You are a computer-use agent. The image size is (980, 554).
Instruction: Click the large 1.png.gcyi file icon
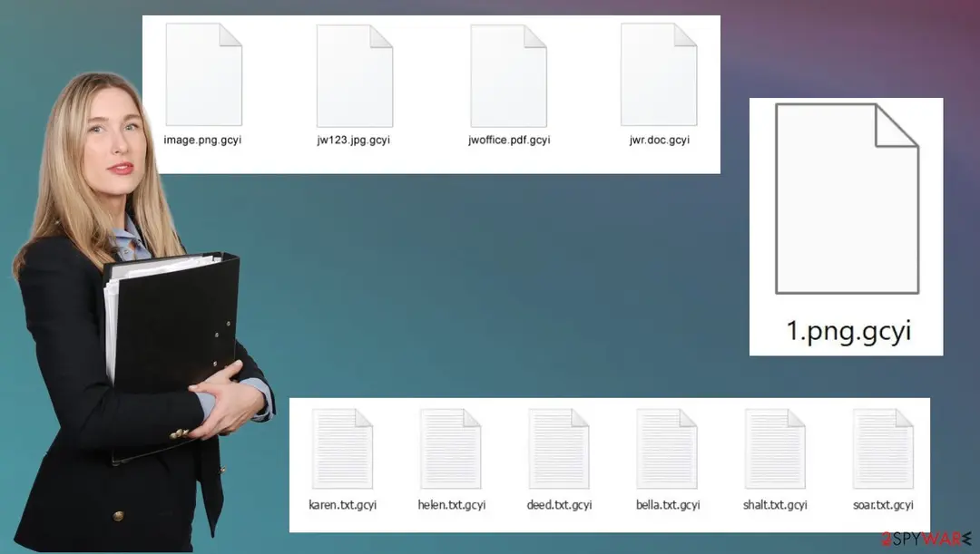[x=847, y=199]
